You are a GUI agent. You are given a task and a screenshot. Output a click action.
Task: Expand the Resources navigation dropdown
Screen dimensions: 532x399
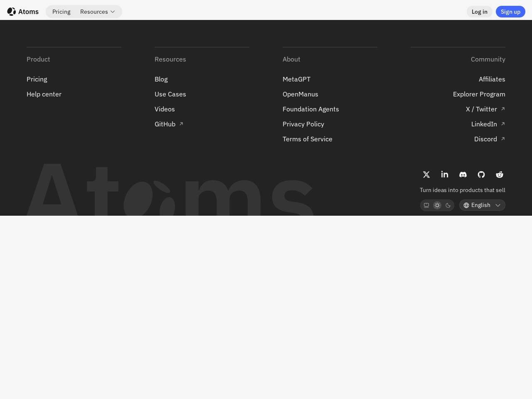click(x=97, y=12)
